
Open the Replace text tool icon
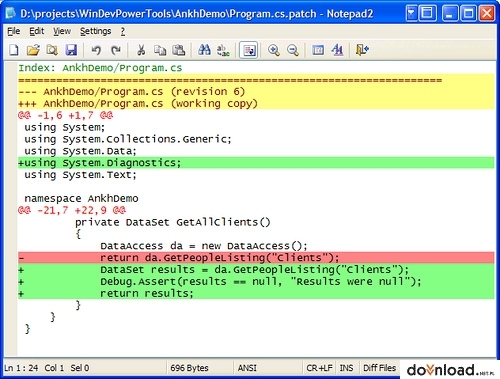(x=223, y=50)
